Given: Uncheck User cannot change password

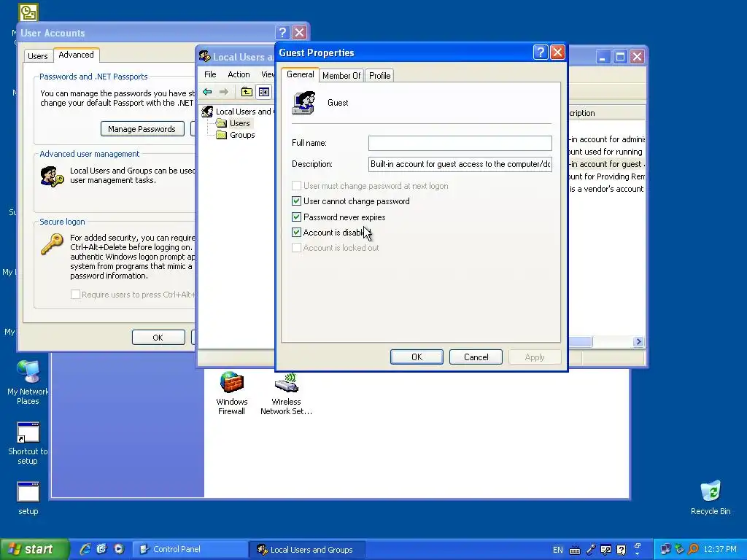Looking at the screenshot, I should click(296, 201).
